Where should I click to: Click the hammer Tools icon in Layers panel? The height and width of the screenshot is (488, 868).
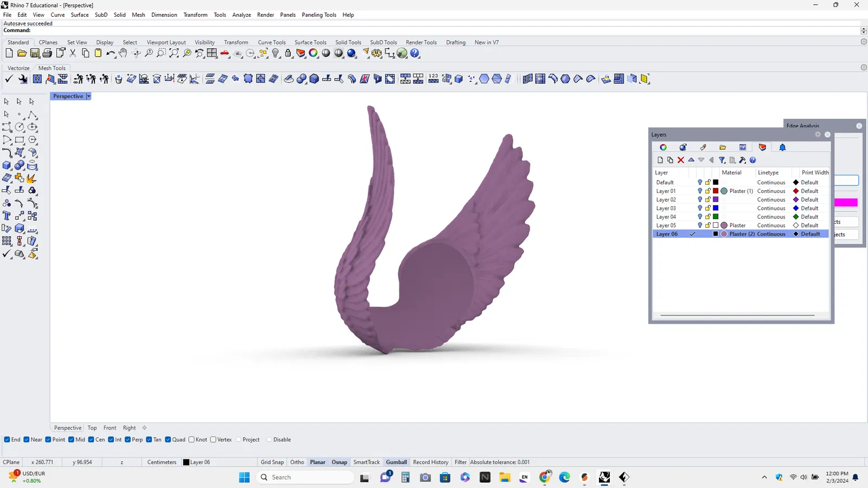pos(743,160)
